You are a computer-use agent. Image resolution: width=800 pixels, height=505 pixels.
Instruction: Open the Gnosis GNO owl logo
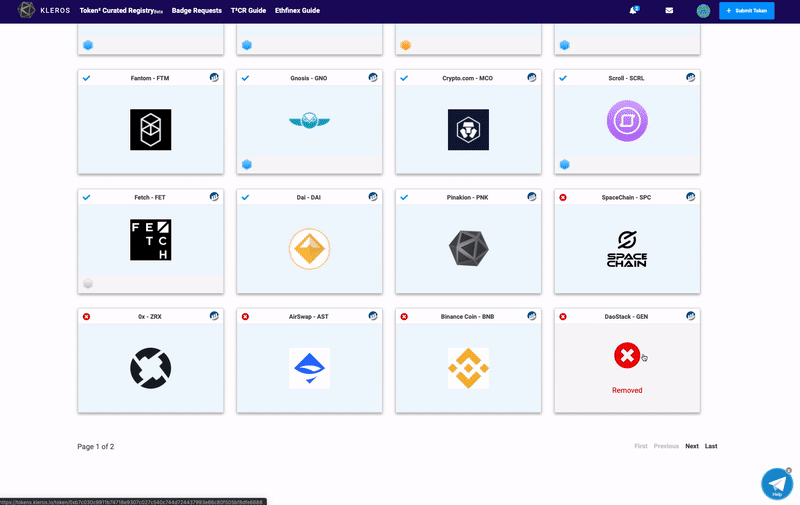309,121
